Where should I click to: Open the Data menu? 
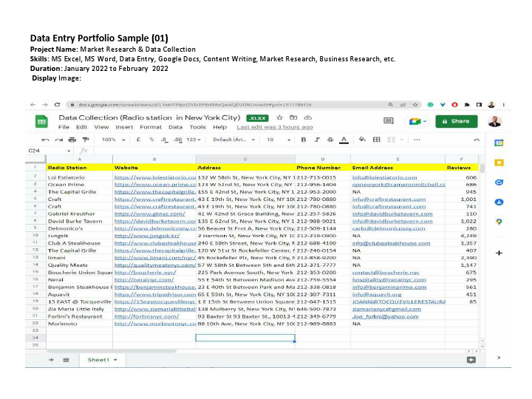pyautogui.click(x=175, y=127)
